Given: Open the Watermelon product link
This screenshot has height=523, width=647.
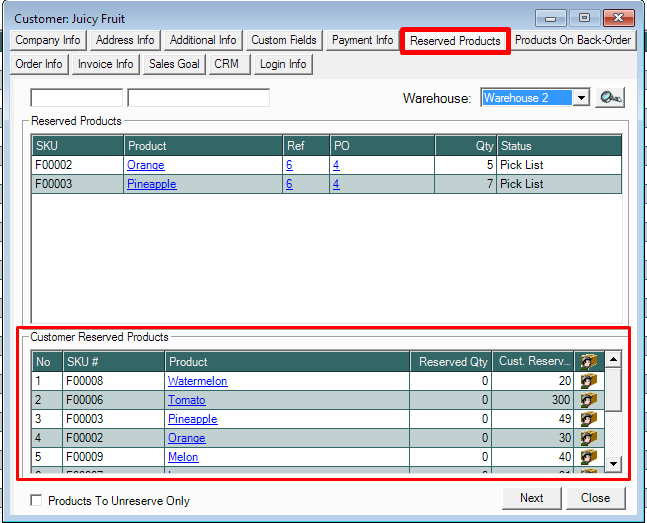Looking at the screenshot, I should click(197, 381).
